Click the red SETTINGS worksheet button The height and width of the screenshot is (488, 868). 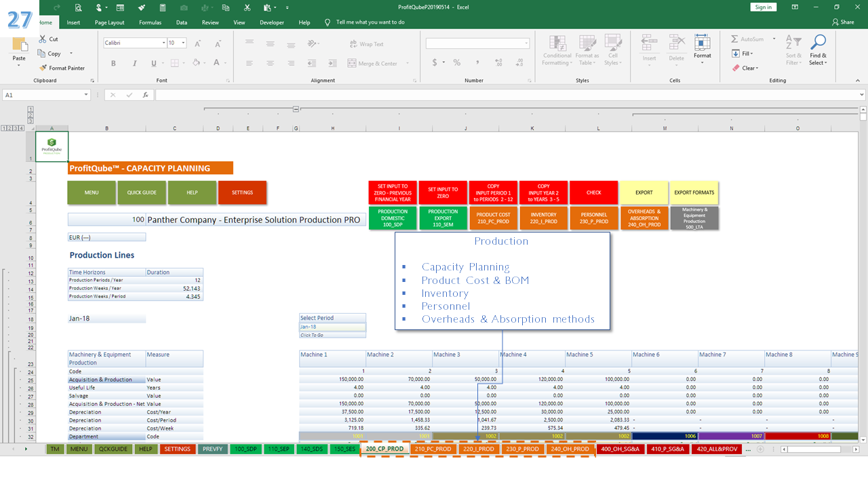tap(242, 192)
